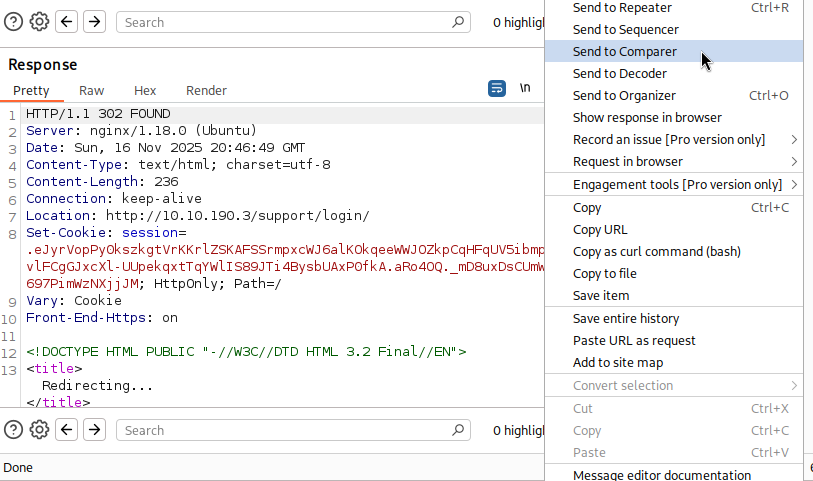
Task: Select Save item menu entry
Action: [674, 295]
